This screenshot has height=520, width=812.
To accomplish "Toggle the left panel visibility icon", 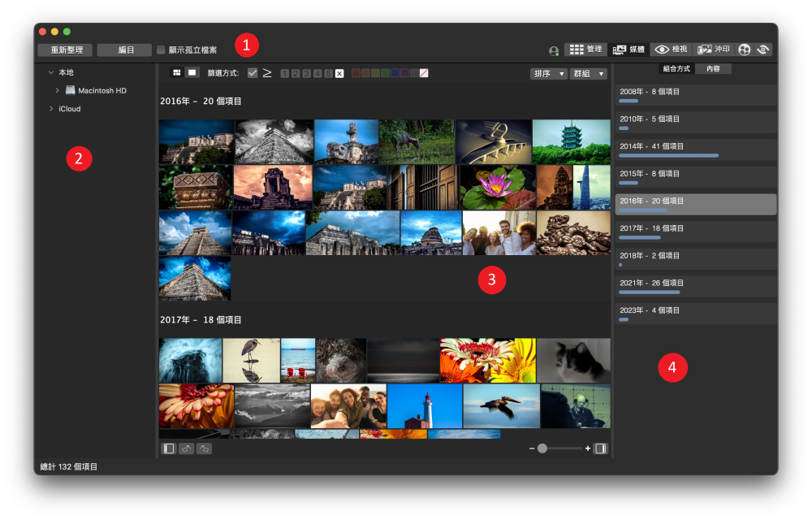I will (x=169, y=448).
